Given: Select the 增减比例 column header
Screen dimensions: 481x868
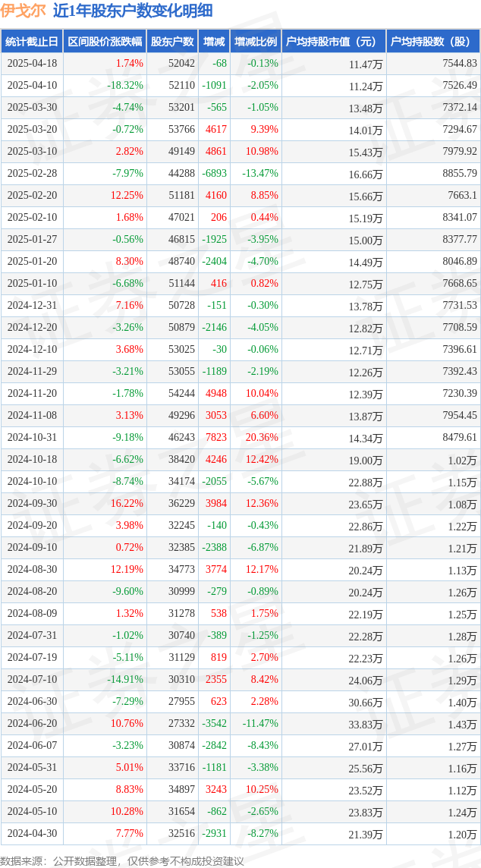Looking at the screenshot, I should tap(256, 41).
